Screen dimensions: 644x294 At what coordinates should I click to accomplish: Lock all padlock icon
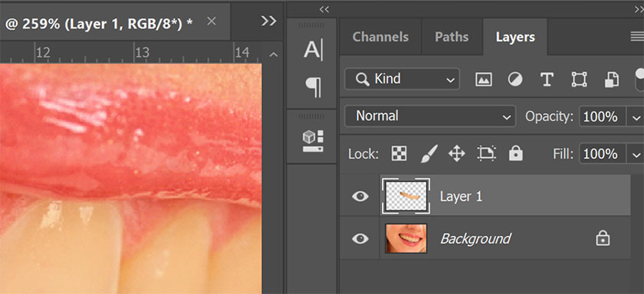[515, 154]
